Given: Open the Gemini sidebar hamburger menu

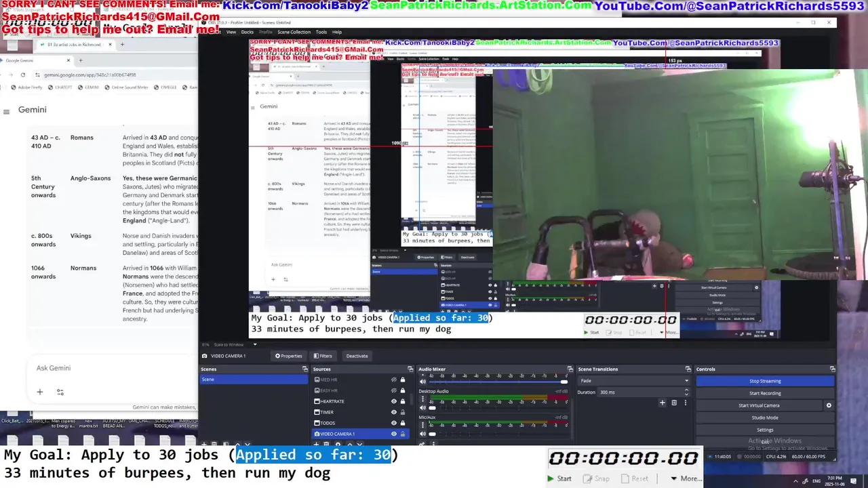Looking at the screenshot, I should coord(6,110).
